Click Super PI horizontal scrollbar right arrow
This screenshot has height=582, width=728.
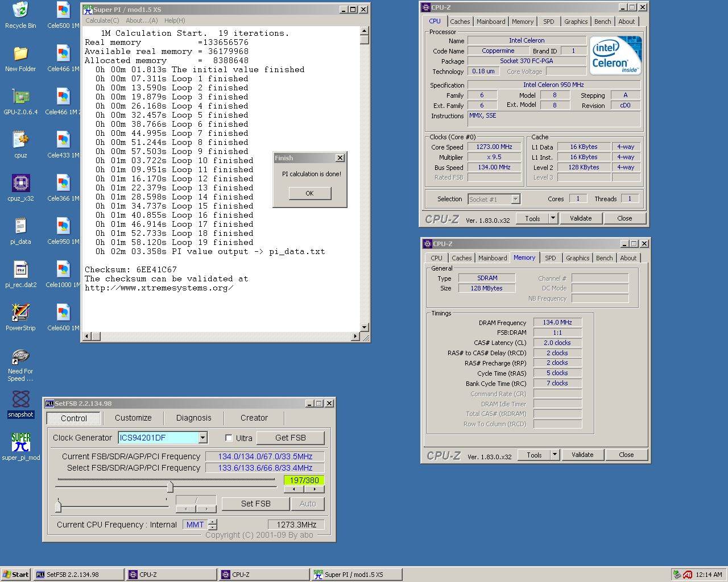355,336
